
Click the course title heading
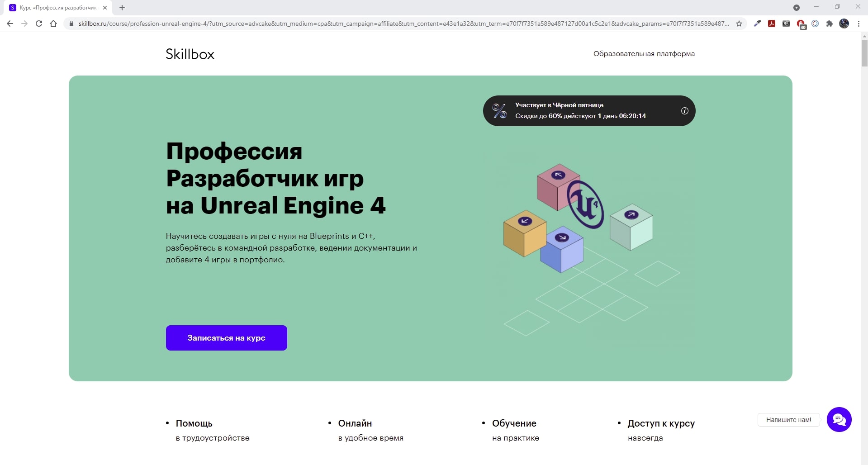coord(276,178)
